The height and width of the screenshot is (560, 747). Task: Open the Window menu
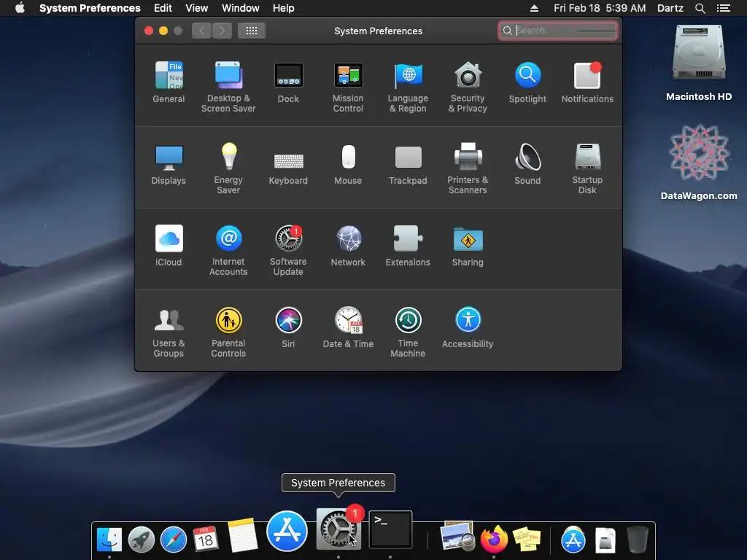[241, 8]
